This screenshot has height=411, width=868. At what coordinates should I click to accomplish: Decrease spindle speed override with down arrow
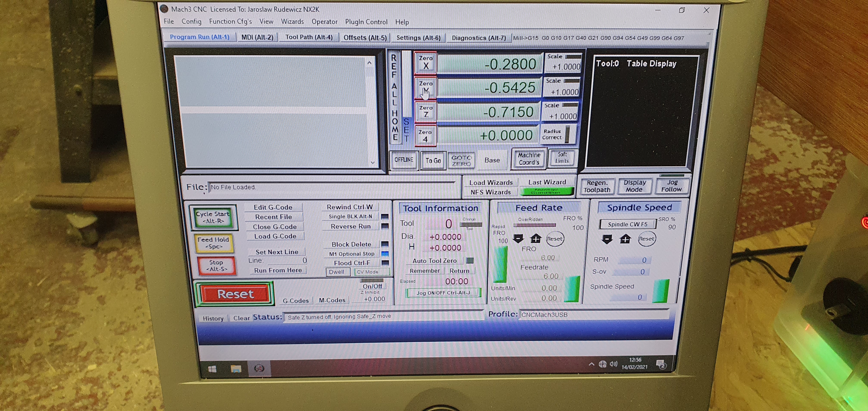coord(607,239)
